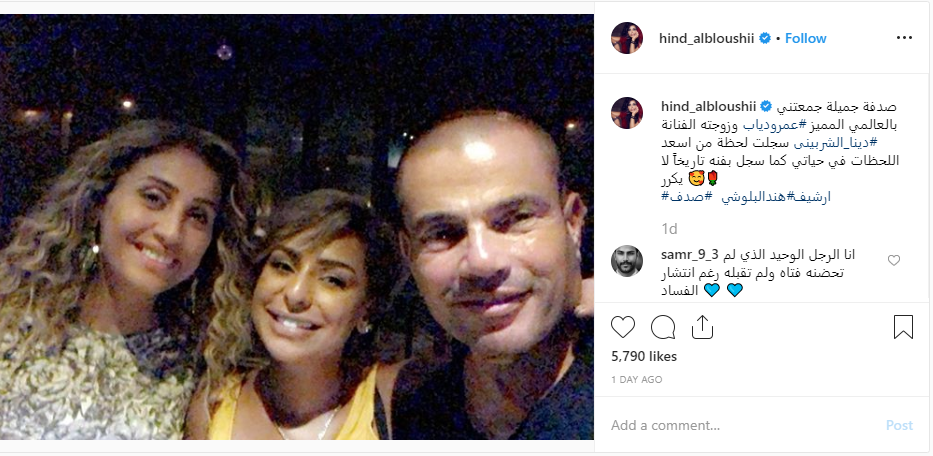Open comment bubble icon

[663, 327]
